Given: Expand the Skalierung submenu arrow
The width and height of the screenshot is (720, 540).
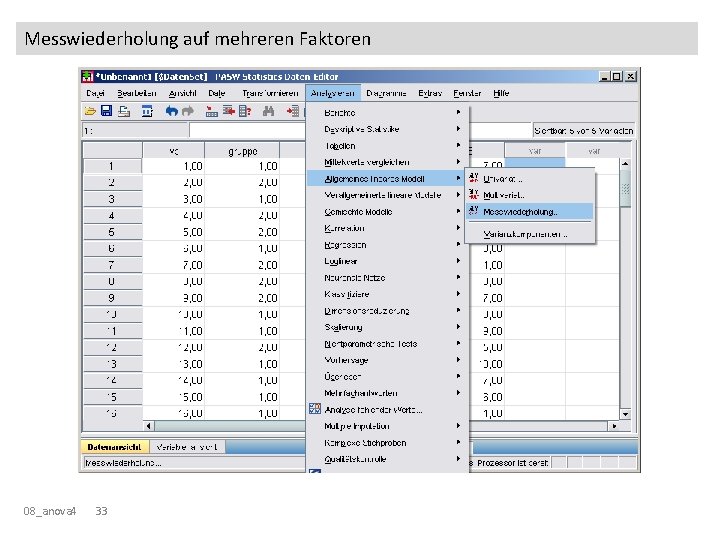Looking at the screenshot, I should pyautogui.click(x=458, y=327).
